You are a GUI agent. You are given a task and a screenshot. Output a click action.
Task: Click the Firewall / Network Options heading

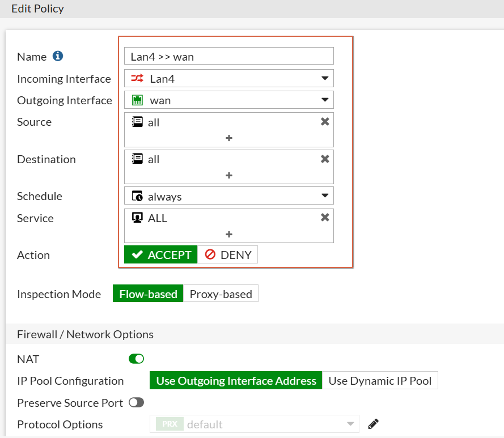click(x=85, y=334)
